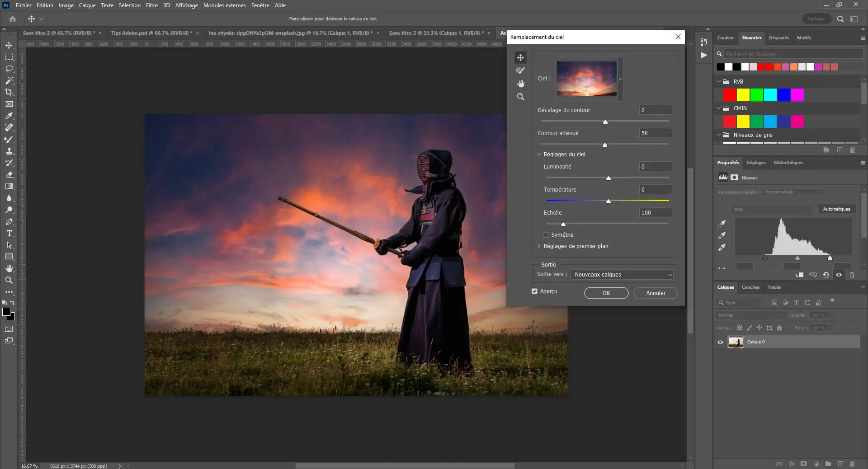Viewport: 868px width, 469px height.
Task: Open the Filtre menu
Action: coord(151,5)
